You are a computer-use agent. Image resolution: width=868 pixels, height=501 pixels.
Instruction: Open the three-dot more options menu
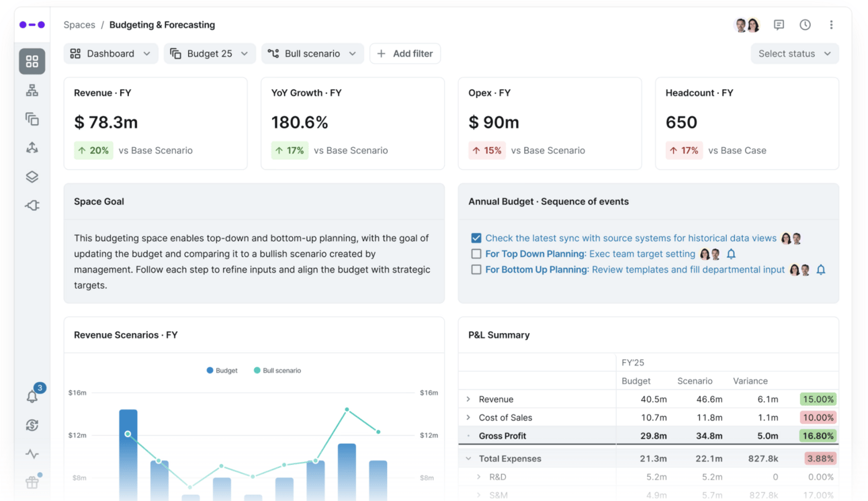click(831, 25)
